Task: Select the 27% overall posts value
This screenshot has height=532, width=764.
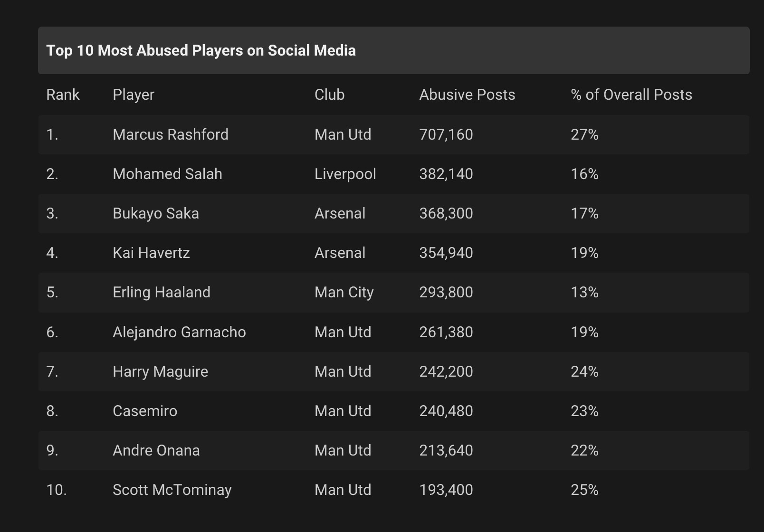Action: pos(584,134)
